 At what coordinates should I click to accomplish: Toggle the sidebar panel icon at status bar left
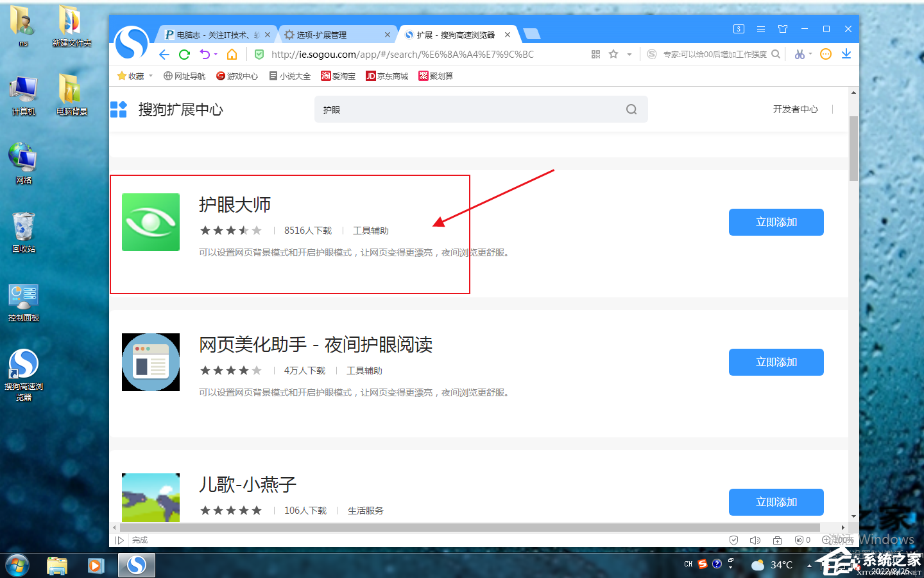tap(119, 540)
